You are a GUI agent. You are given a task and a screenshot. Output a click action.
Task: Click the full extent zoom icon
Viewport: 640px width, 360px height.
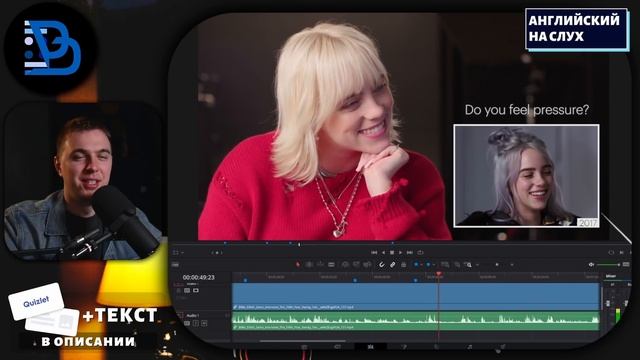445,264
